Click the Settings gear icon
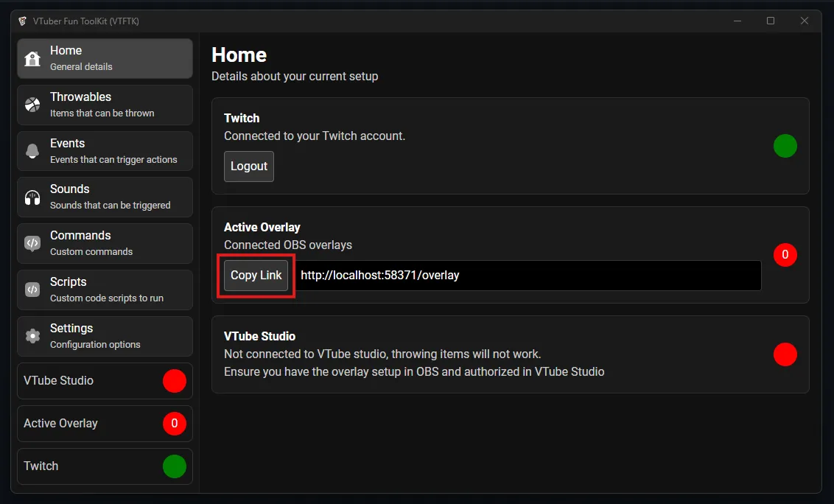This screenshot has height=504, width=834. tap(32, 336)
